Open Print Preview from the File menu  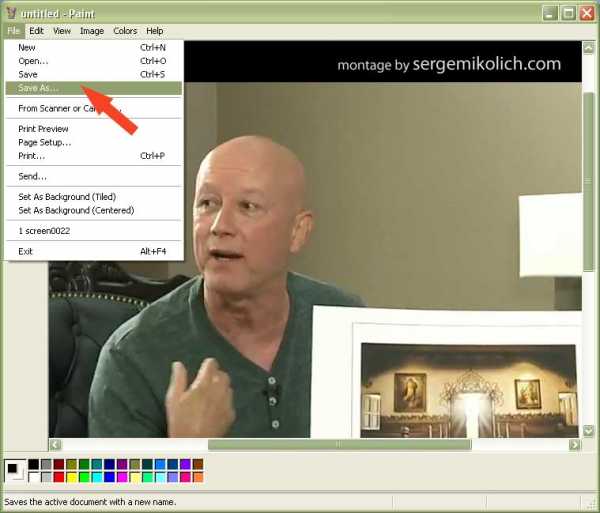click(94, 129)
